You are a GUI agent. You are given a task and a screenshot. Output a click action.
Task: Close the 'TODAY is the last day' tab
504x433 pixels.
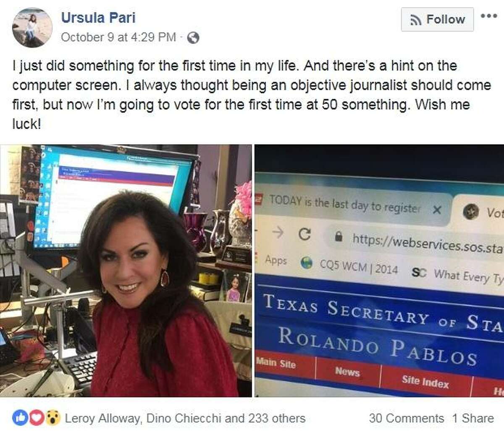[x=437, y=210]
